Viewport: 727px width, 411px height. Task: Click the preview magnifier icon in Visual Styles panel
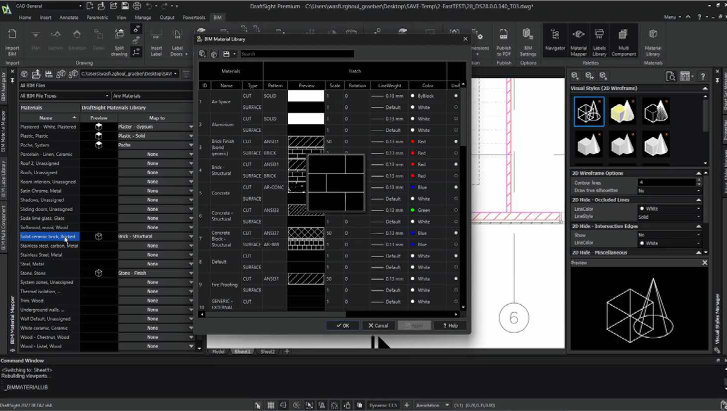point(670,77)
